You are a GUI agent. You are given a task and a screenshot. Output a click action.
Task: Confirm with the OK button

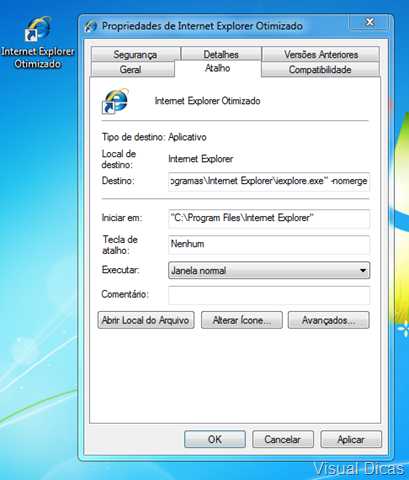pyautogui.click(x=215, y=439)
